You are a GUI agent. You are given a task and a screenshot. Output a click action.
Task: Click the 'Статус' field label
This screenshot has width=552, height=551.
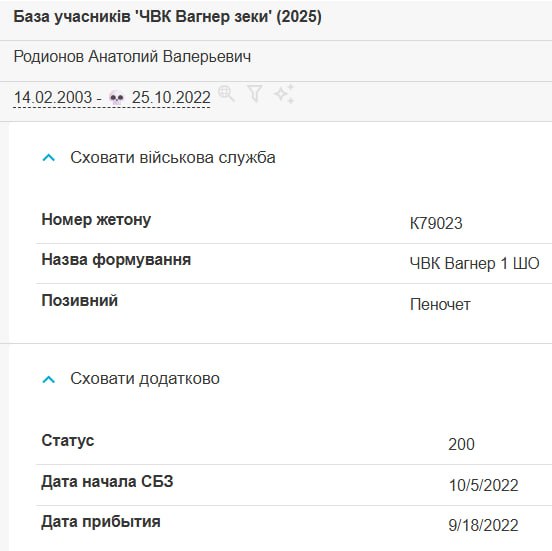68,440
